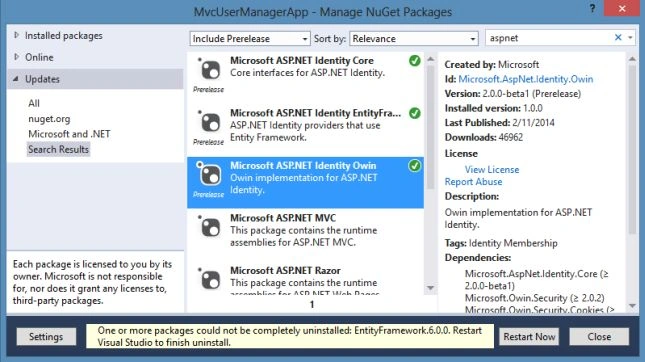Click the uninstall warning message bar

[290, 336]
